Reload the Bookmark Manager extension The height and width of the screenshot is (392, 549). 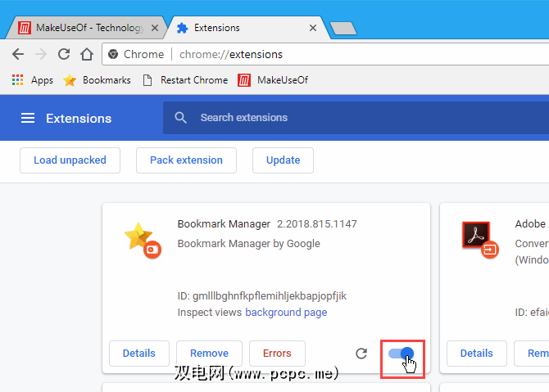(361, 354)
